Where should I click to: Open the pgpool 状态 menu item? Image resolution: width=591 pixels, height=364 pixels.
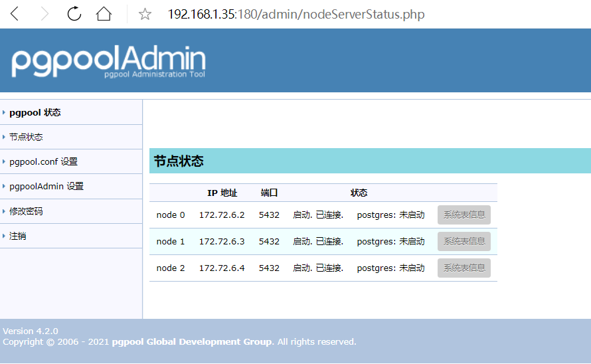[35, 112]
